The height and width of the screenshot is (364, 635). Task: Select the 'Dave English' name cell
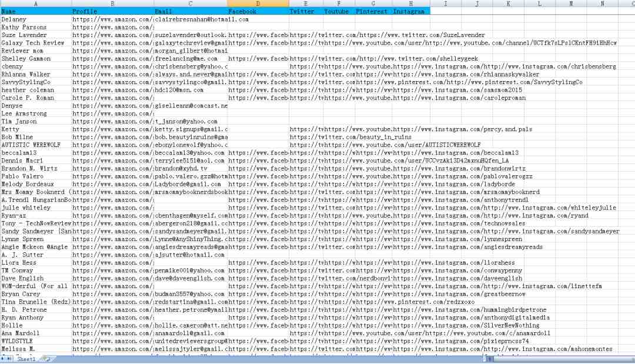click(36, 279)
